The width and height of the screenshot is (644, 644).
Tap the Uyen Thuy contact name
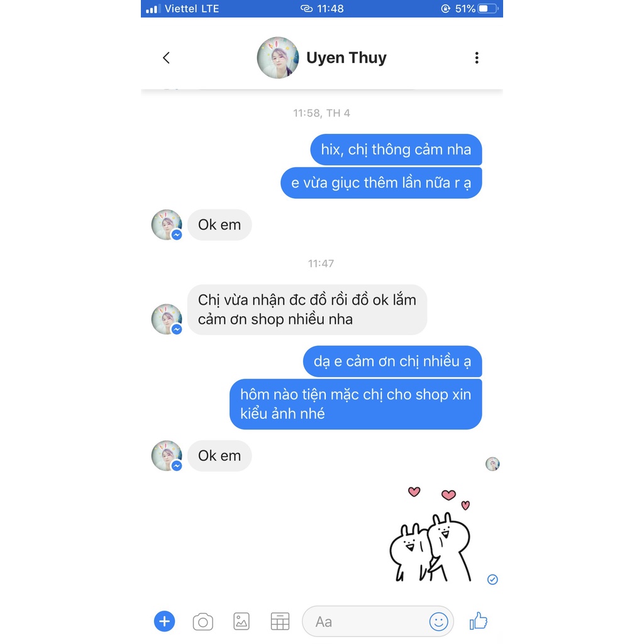coord(347,58)
